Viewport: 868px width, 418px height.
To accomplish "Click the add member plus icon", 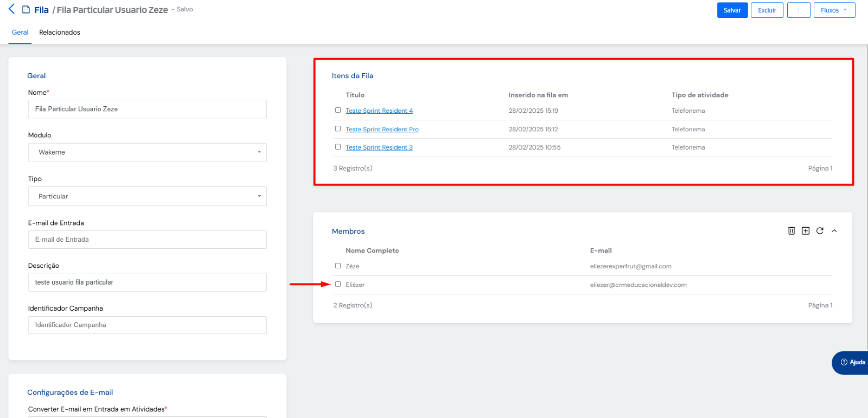I will [806, 231].
